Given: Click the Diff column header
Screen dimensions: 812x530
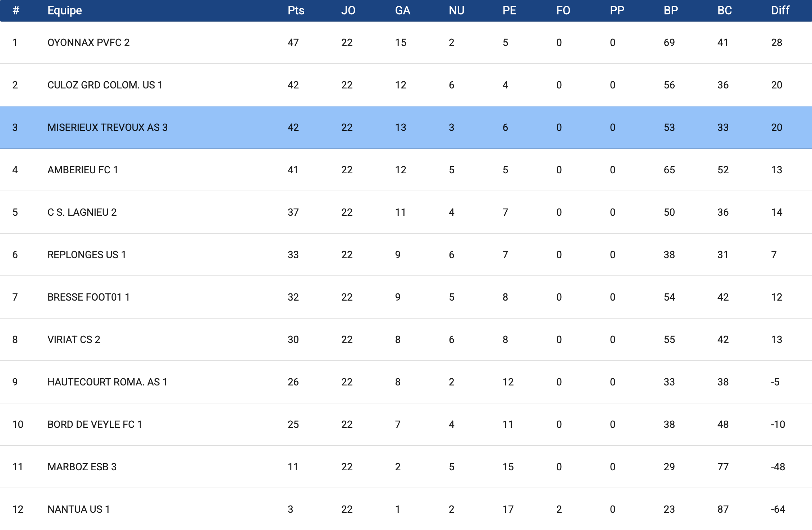Looking at the screenshot, I should tap(780, 10).
